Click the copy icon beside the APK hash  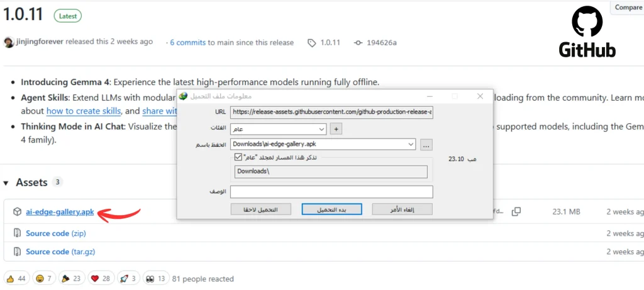pos(516,212)
